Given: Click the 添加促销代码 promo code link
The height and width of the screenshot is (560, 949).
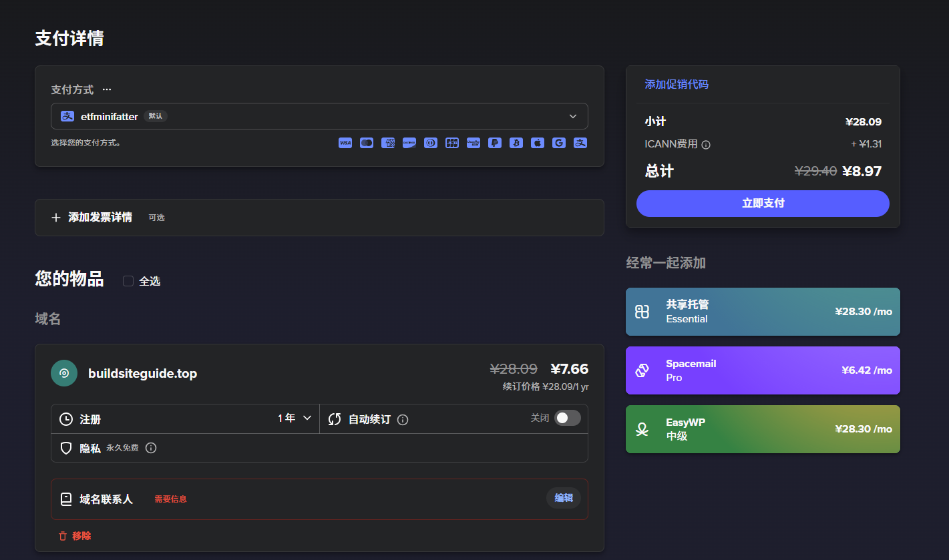Looking at the screenshot, I should point(677,85).
